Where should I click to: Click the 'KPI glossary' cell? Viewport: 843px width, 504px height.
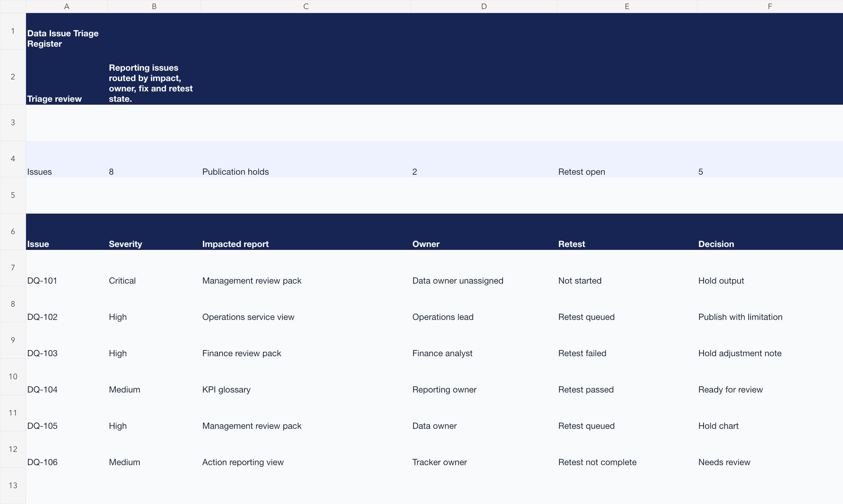point(306,377)
